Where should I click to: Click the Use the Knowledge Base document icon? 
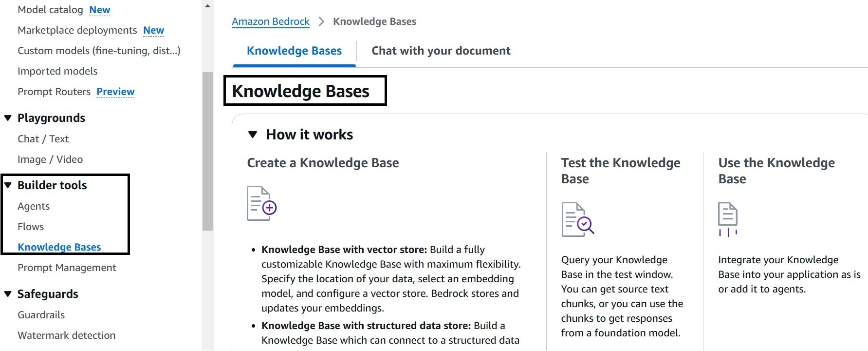pyautogui.click(x=728, y=219)
